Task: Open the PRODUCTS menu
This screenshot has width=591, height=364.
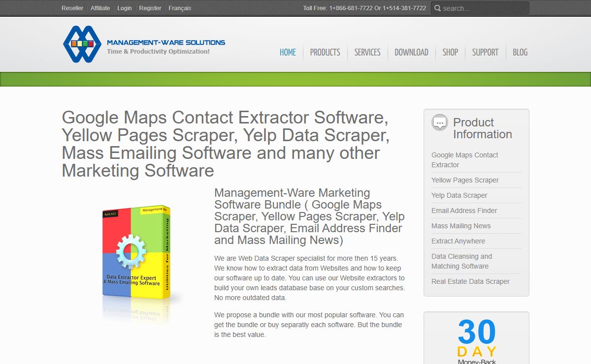Action: click(325, 52)
